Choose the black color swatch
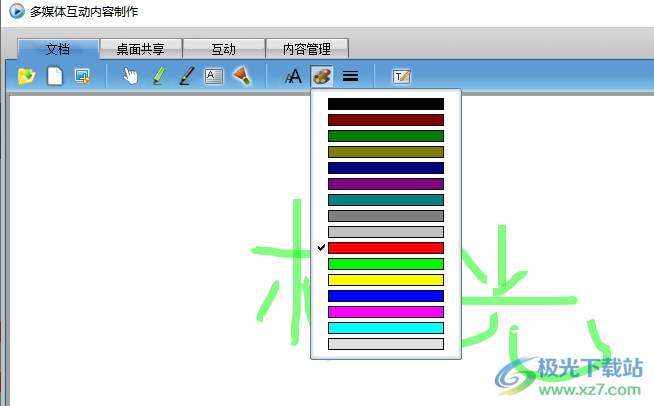This screenshot has height=406, width=654. click(386, 104)
